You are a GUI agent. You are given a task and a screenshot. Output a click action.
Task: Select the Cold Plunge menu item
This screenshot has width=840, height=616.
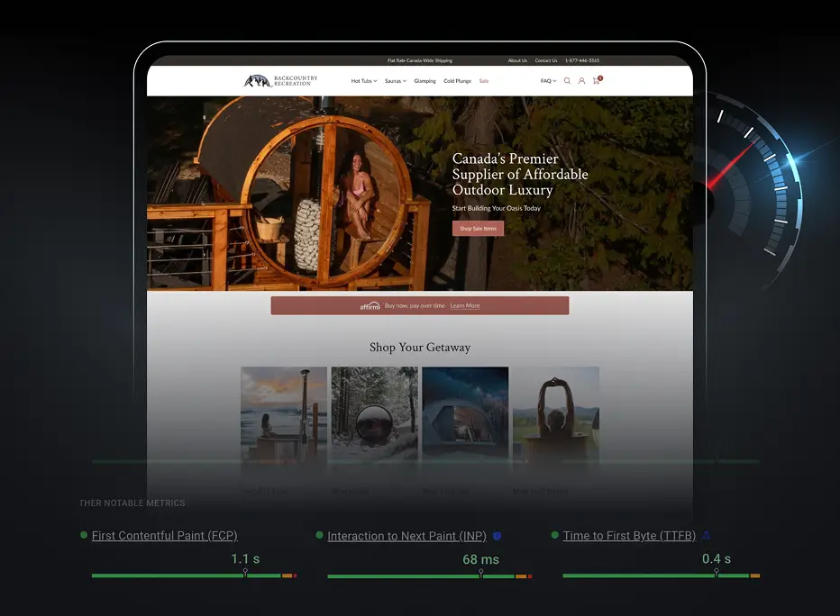(x=457, y=81)
